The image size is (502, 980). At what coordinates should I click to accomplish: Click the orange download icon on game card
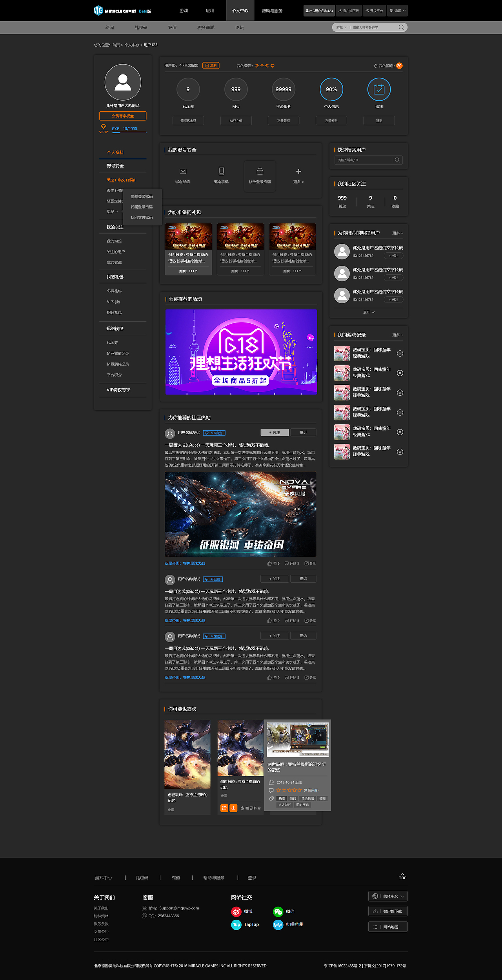tap(233, 808)
